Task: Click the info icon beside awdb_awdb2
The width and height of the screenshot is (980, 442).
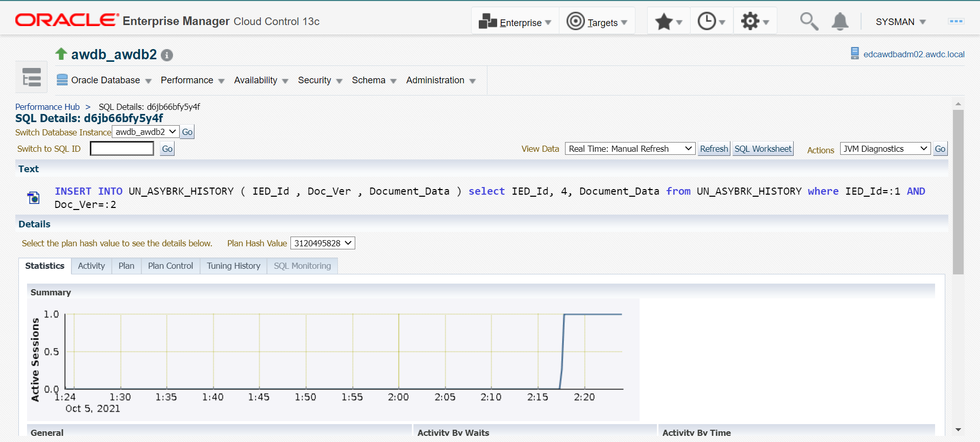Action: pyautogui.click(x=167, y=55)
